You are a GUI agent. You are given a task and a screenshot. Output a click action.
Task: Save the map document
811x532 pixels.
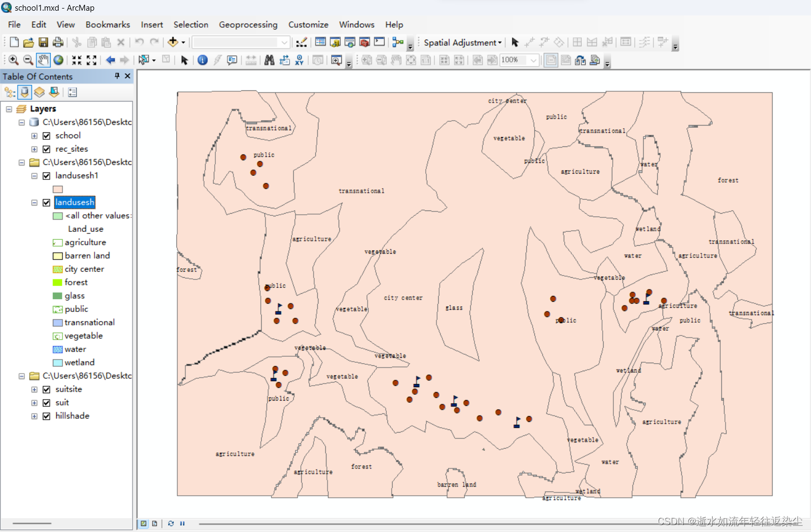(x=43, y=42)
